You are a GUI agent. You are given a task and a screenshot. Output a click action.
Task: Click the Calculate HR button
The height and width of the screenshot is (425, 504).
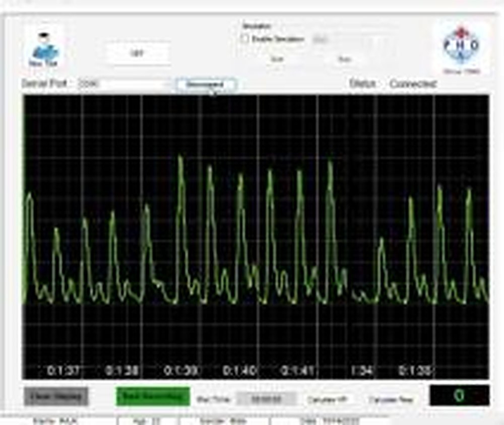click(328, 400)
